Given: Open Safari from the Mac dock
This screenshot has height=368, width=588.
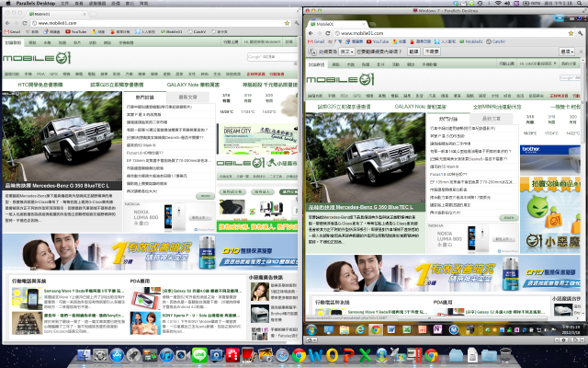Looking at the screenshot, I should point(282,355).
